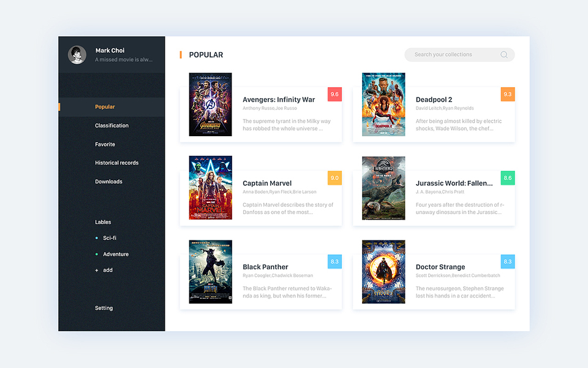The height and width of the screenshot is (368, 588).
Task: Open the Jurassic World poster thumbnail
Action: point(383,188)
